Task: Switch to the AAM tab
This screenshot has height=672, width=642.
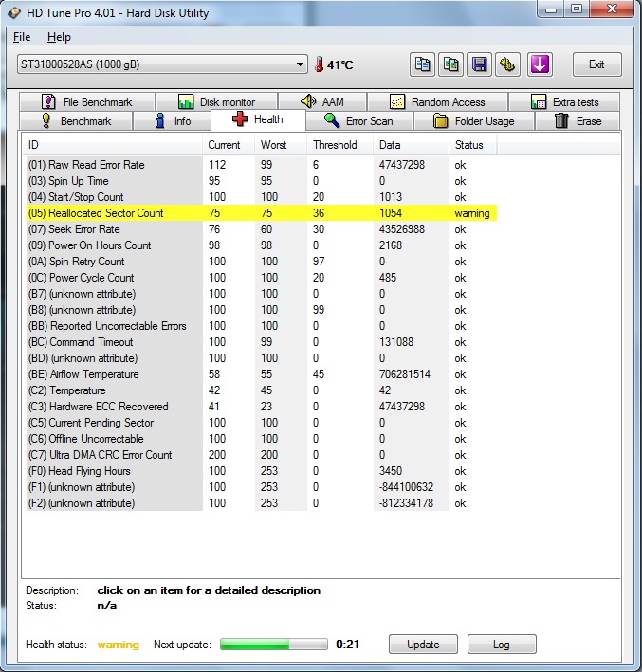Action: (322, 102)
